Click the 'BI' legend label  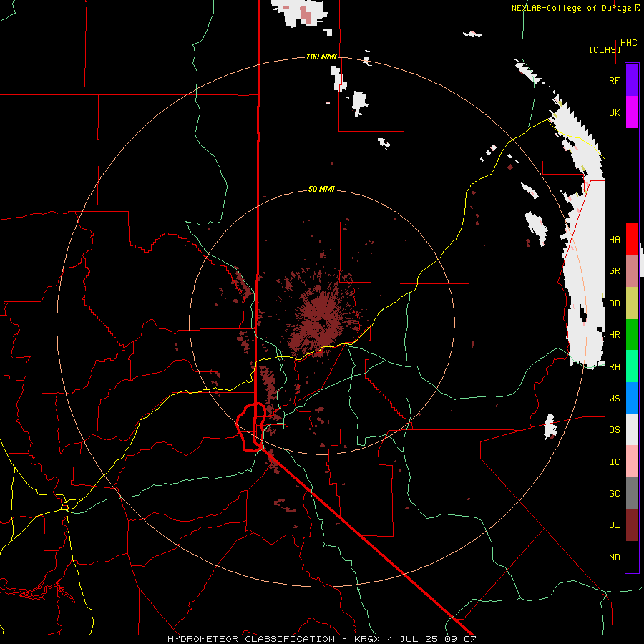[x=614, y=525]
